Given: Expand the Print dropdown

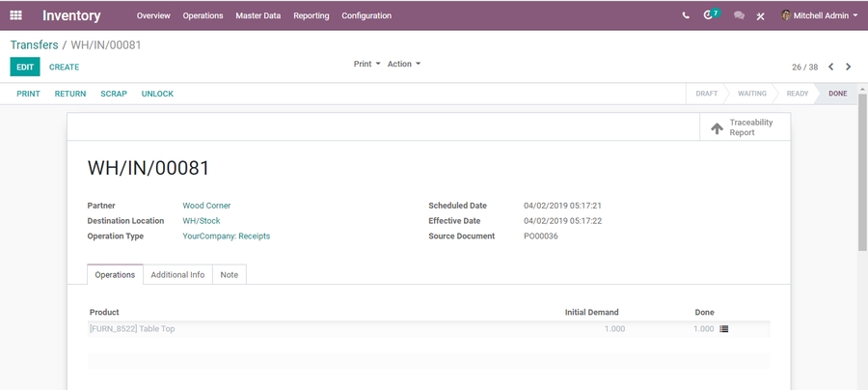Looking at the screenshot, I should (x=366, y=64).
